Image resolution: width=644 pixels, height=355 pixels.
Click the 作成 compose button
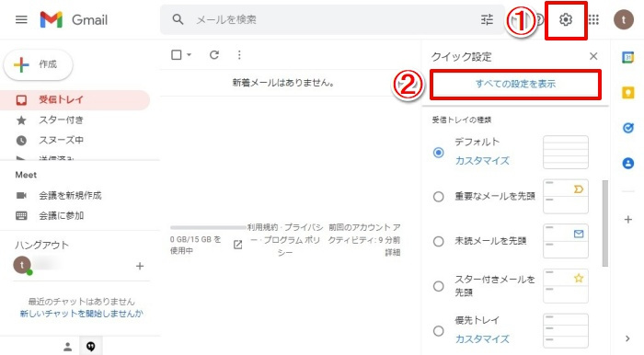click(x=39, y=64)
